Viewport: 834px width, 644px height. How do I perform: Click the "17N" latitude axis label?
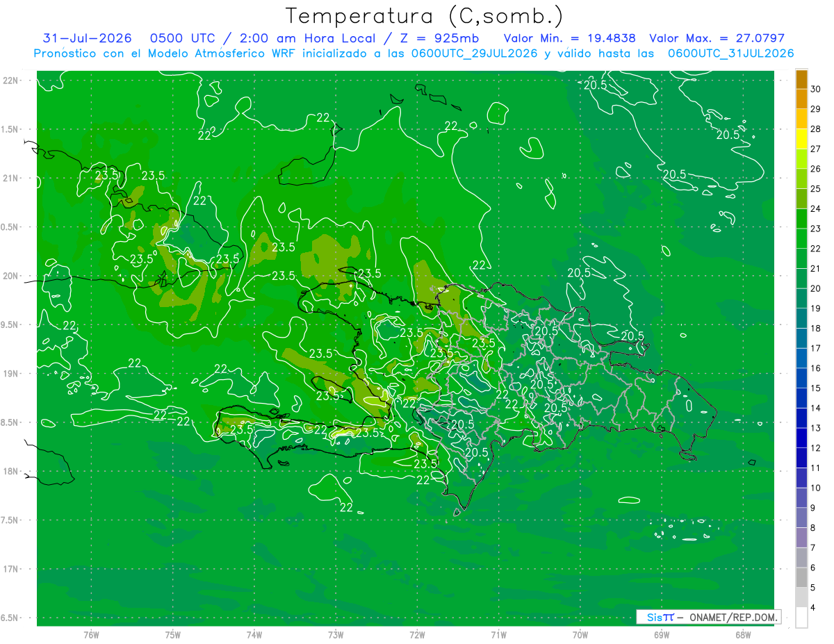click(x=10, y=570)
